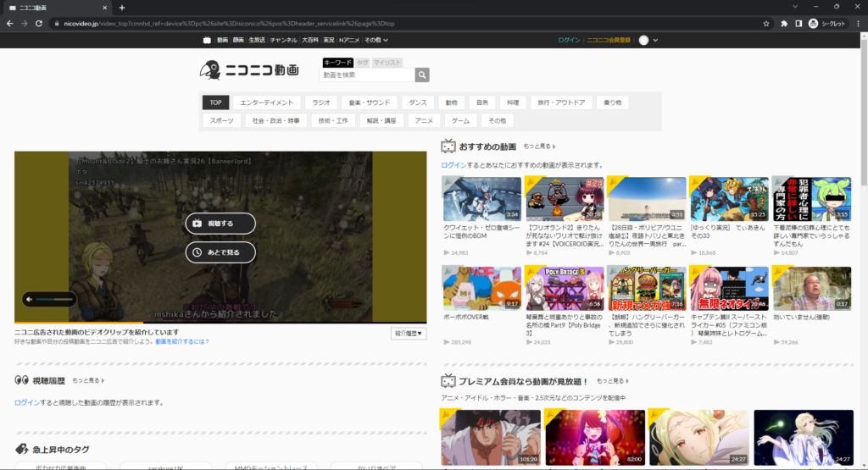The width and height of the screenshot is (868, 470).
Task: Click the site lock icon in address bar
Action: tap(57, 24)
